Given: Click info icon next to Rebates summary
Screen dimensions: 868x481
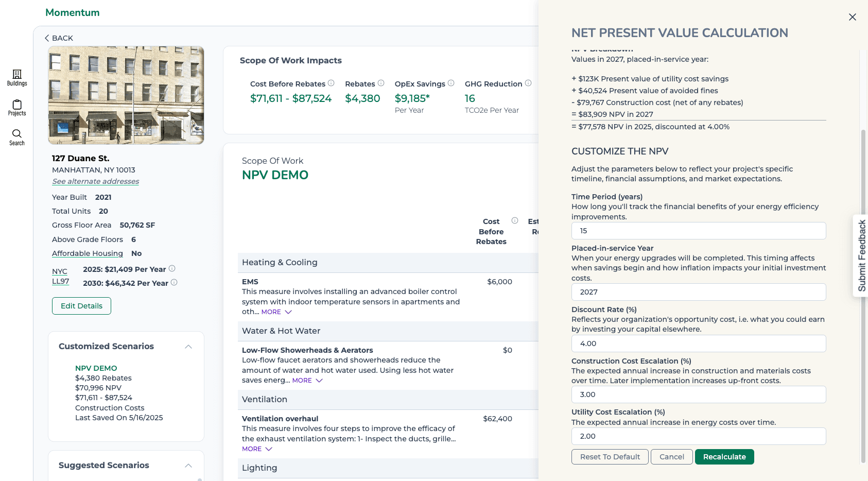Looking at the screenshot, I should (x=381, y=83).
